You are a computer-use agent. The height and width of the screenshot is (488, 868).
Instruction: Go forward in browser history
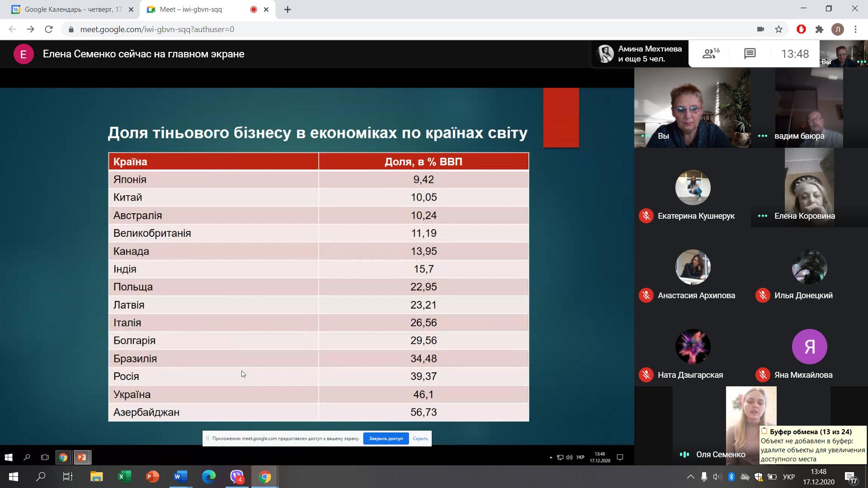tap(30, 29)
